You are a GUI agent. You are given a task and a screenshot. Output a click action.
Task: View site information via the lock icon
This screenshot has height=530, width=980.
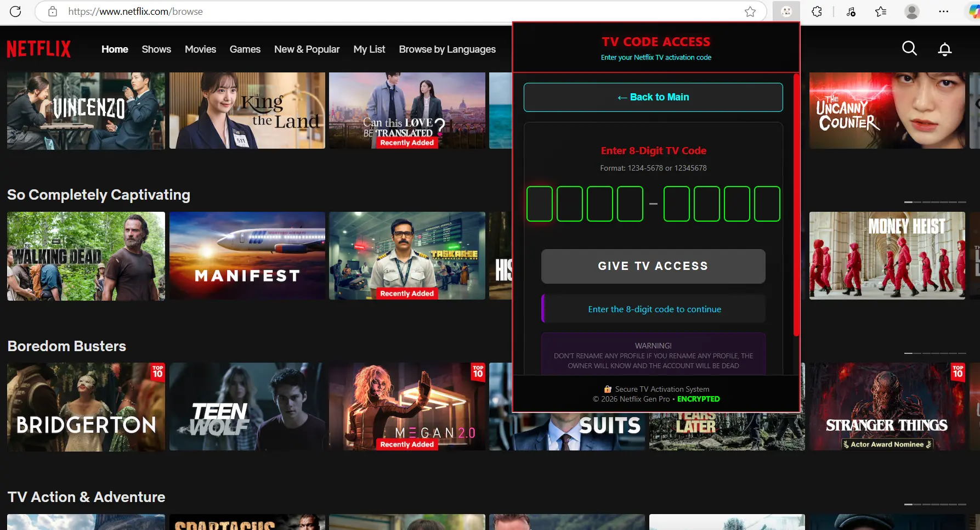tap(53, 11)
